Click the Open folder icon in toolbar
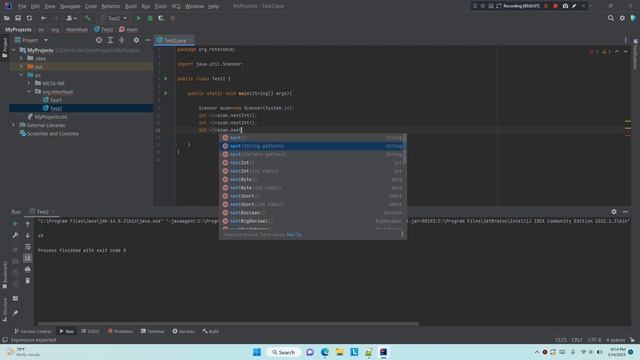Image resolution: width=640 pixels, height=360 pixels. (x=7, y=18)
